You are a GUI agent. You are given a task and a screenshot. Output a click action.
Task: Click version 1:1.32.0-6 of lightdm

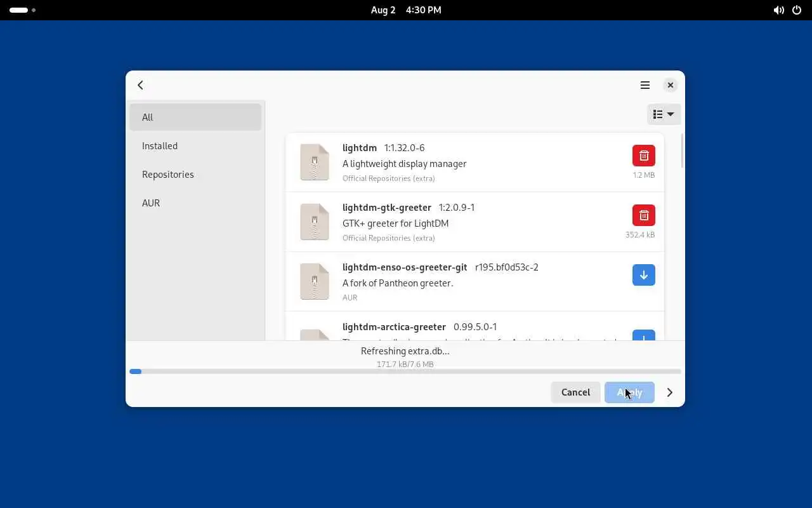coord(405,148)
